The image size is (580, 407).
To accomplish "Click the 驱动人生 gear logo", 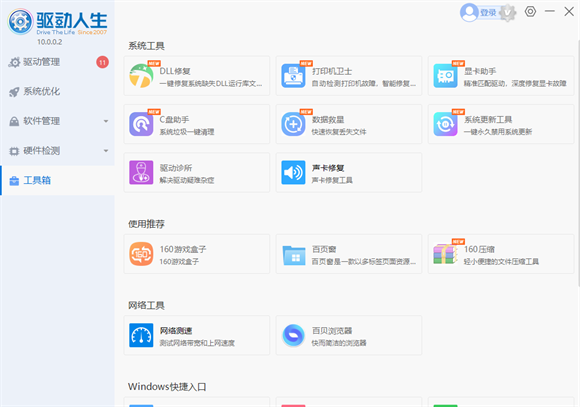I will 20,22.
